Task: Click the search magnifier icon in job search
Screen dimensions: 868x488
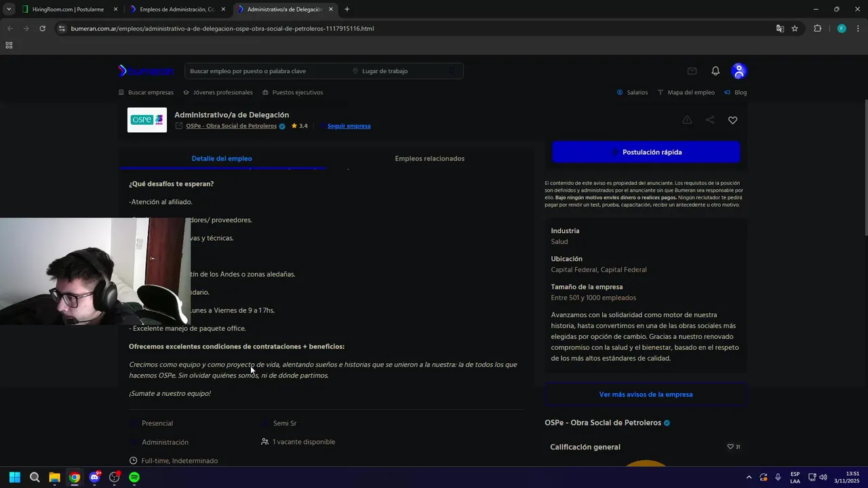Action: (452, 71)
